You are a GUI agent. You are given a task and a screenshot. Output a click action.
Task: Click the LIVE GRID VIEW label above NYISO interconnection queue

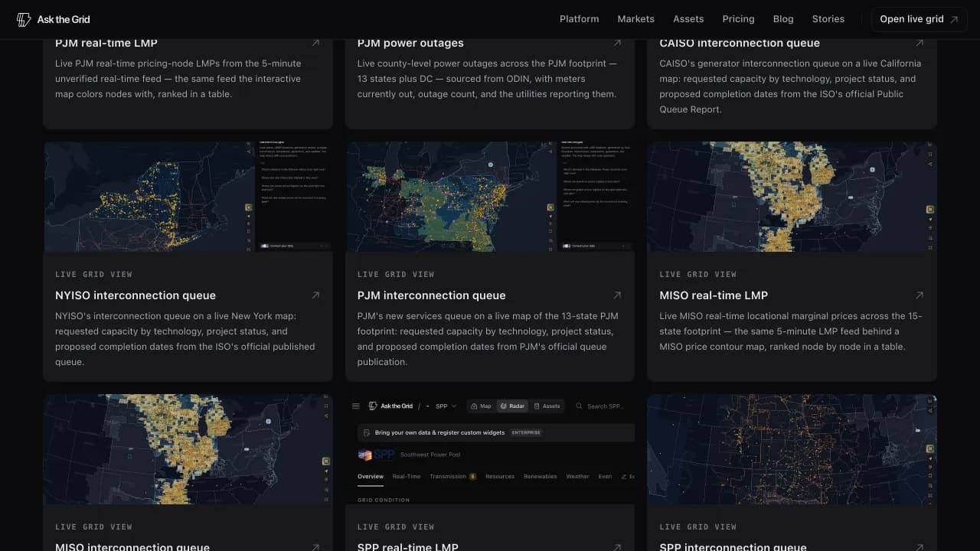pyautogui.click(x=93, y=274)
